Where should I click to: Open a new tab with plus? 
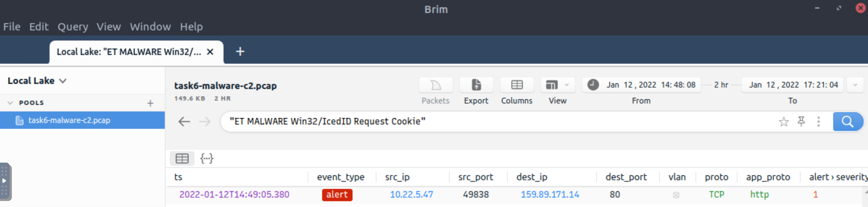240,51
